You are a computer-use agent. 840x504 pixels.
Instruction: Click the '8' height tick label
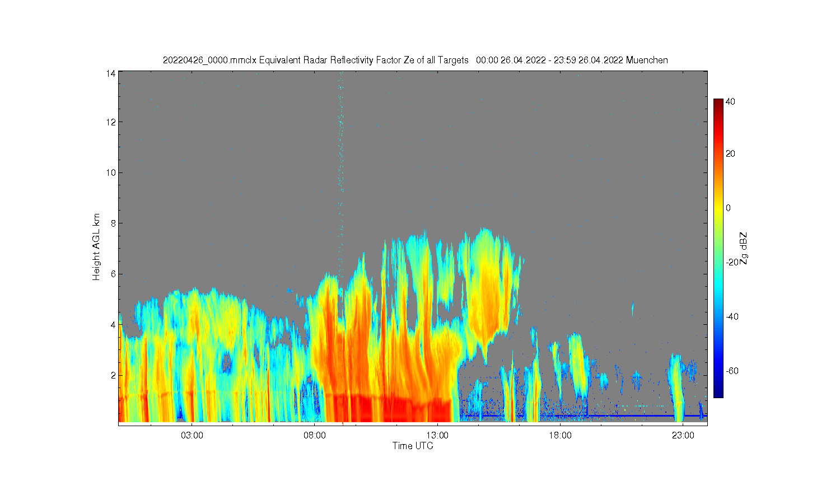point(114,223)
